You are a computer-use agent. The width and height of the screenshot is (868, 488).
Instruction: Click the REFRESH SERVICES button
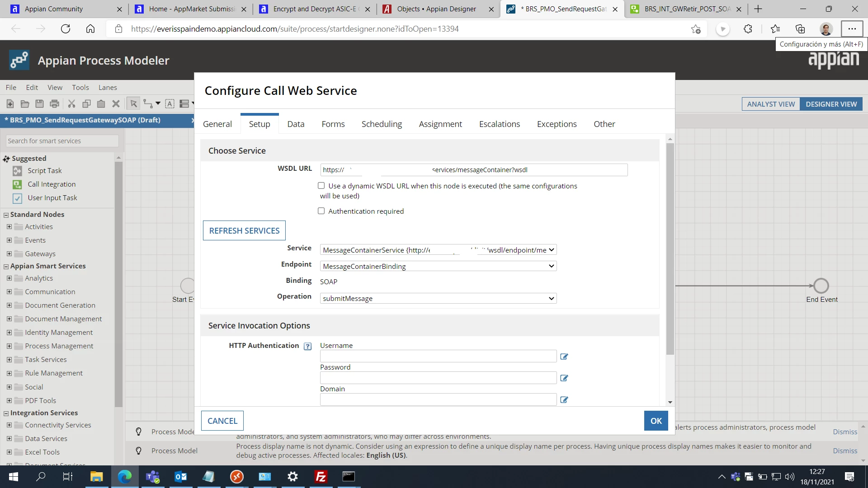tap(244, 230)
